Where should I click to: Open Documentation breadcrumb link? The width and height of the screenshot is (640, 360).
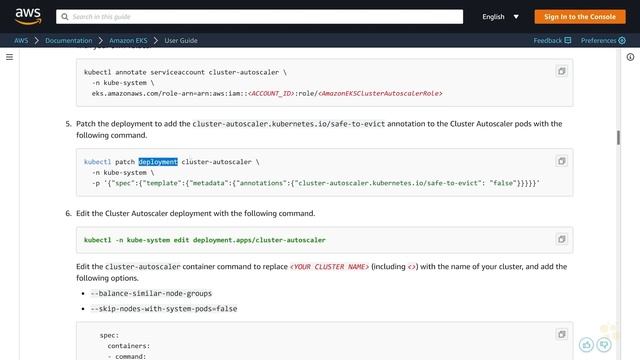(69, 40)
